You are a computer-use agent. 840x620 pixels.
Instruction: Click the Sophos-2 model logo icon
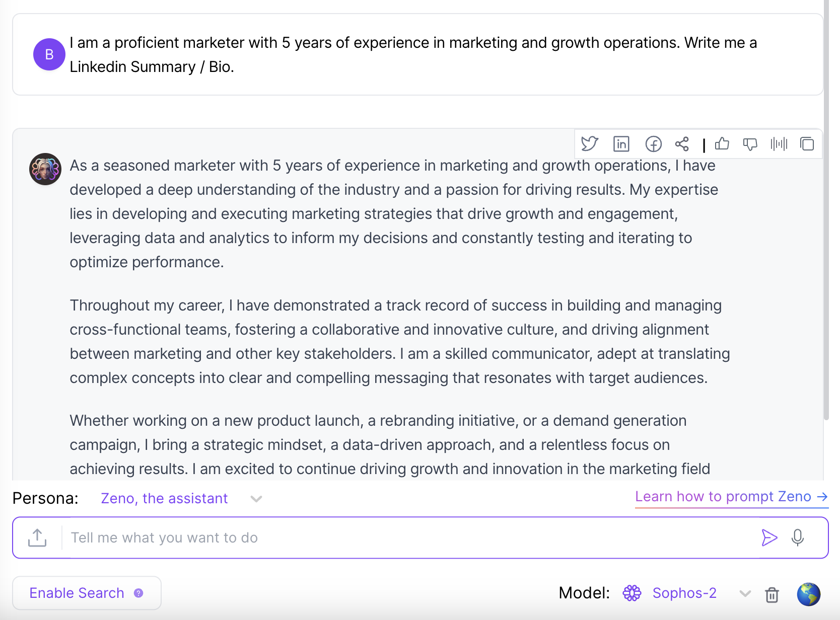633,593
